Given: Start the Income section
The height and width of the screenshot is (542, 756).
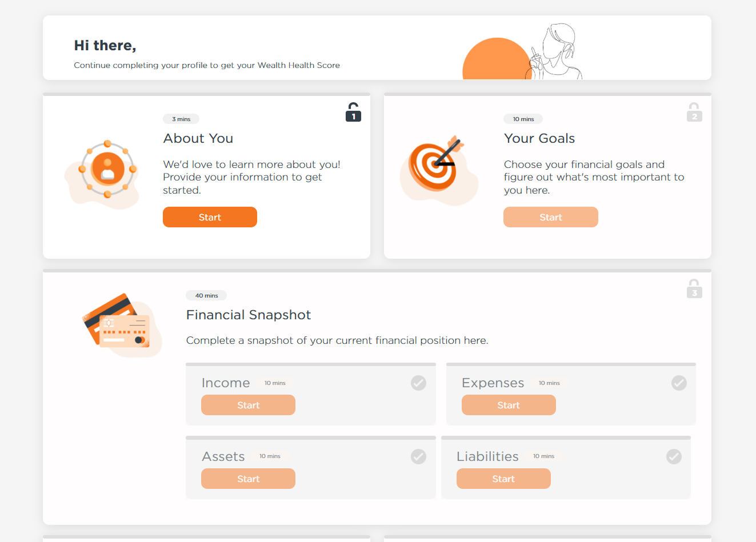Looking at the screenshot, I should point(248,405).
